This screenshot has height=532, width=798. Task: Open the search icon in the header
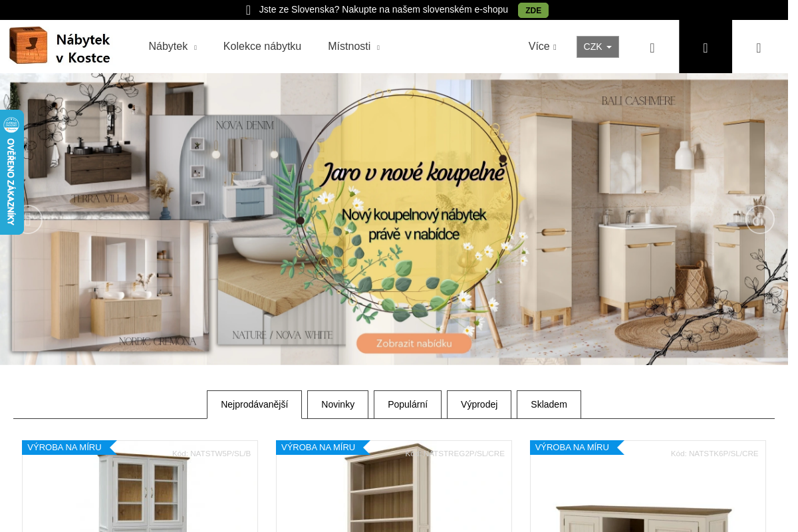[652, 47]
